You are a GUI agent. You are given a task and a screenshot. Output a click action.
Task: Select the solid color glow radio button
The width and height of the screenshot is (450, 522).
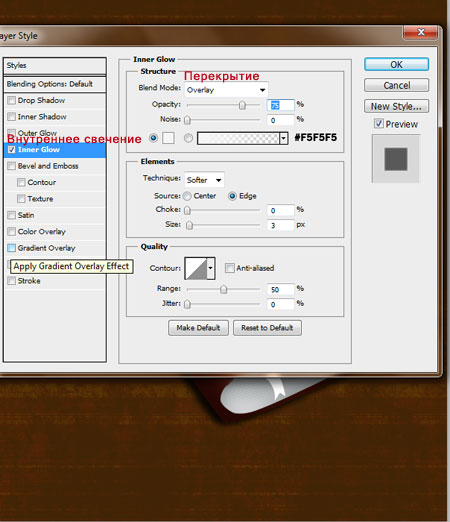coord(153,138)
